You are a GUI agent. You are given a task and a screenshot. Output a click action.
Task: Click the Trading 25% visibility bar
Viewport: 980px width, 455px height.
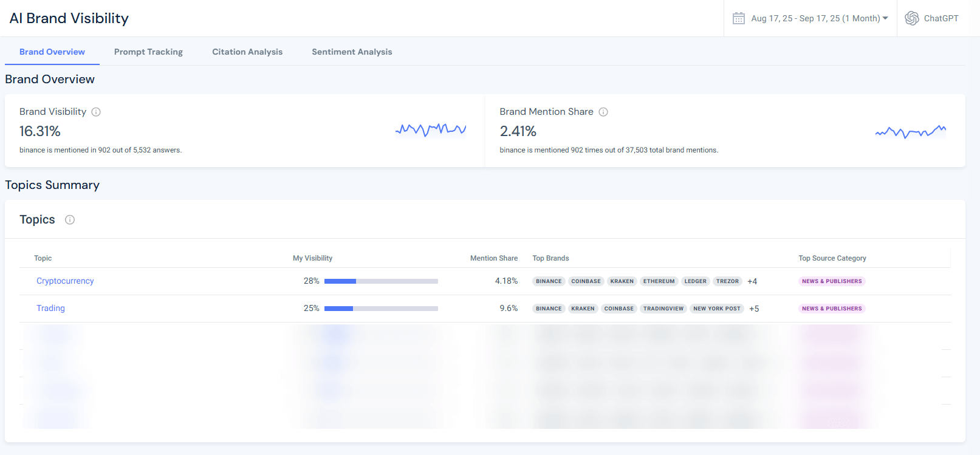(381, 309)
